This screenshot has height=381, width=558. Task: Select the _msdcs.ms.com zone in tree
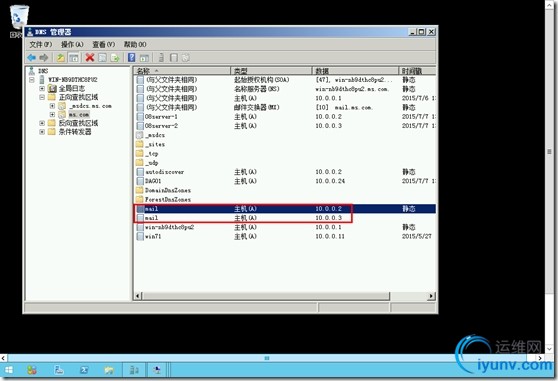[90, 106]
